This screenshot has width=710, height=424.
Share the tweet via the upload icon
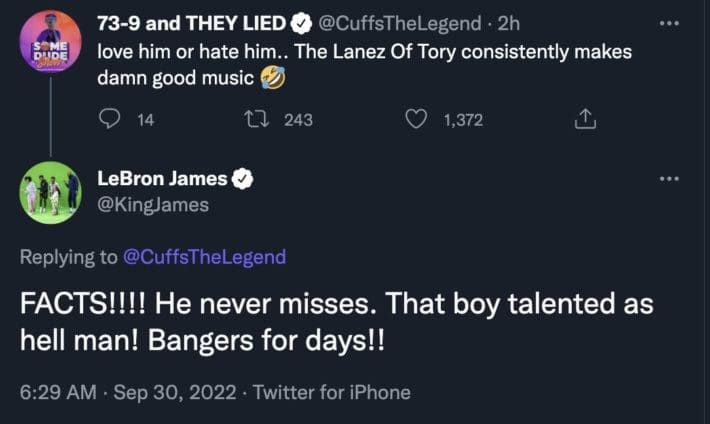(585, 120)
